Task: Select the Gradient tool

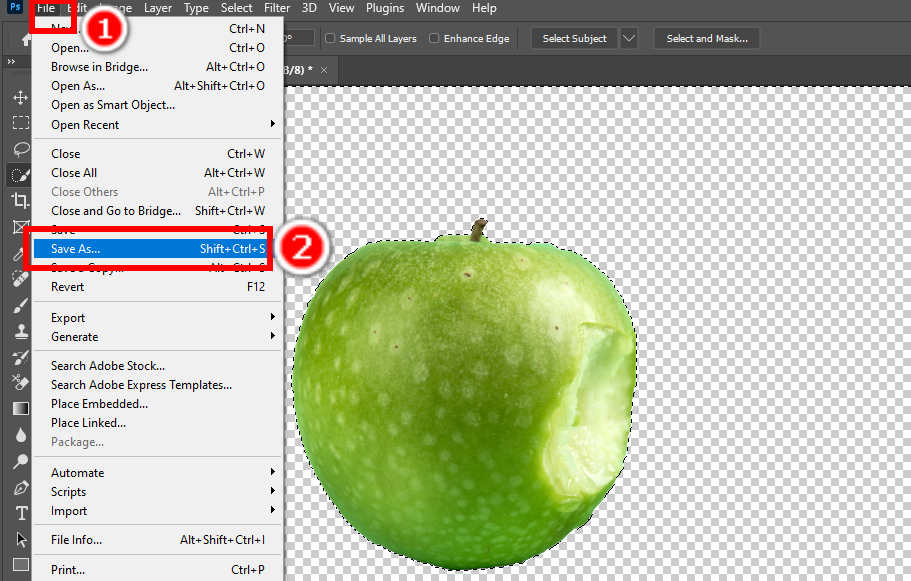Action: point(21,408)
